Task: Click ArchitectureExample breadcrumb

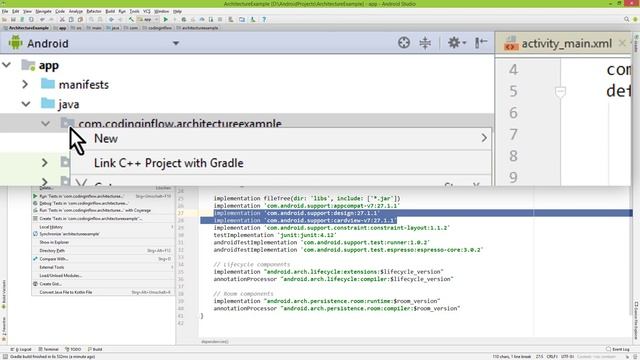Action: [26, 28]
